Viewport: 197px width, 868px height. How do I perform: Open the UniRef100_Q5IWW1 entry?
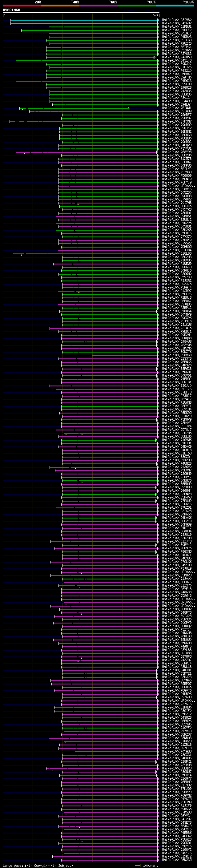point(177,108)
